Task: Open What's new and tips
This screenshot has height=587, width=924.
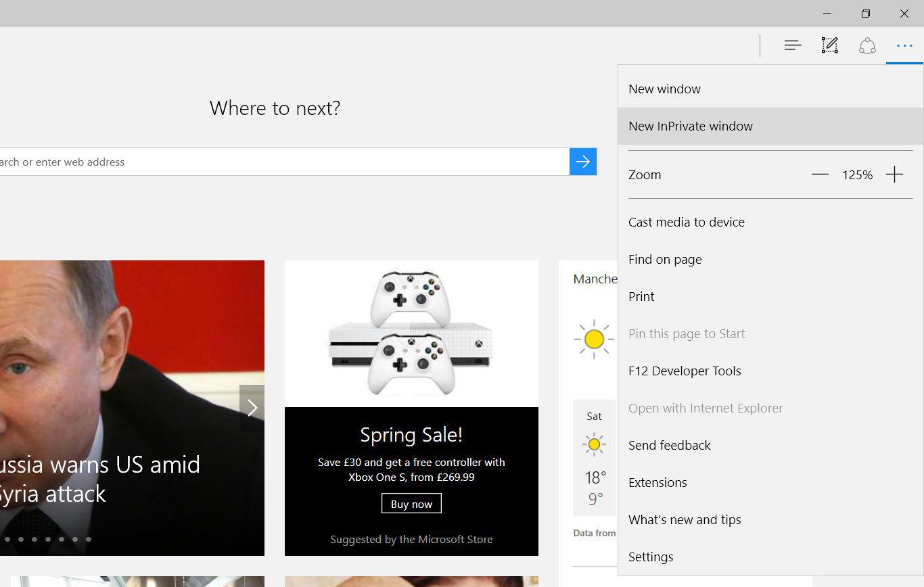Action: click(770, 519)
